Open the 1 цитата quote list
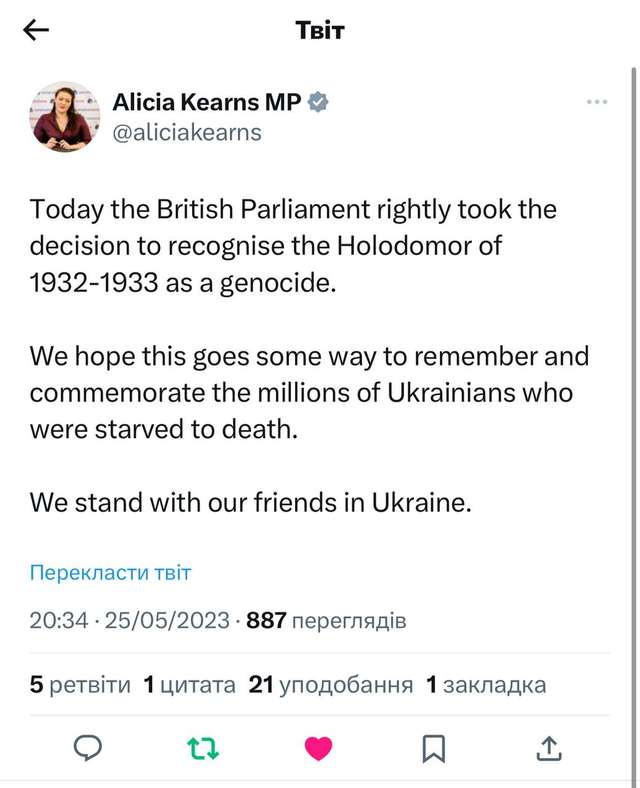Image resolution: width=640 pixels, height=788 pixels. [x=189, y=685]
